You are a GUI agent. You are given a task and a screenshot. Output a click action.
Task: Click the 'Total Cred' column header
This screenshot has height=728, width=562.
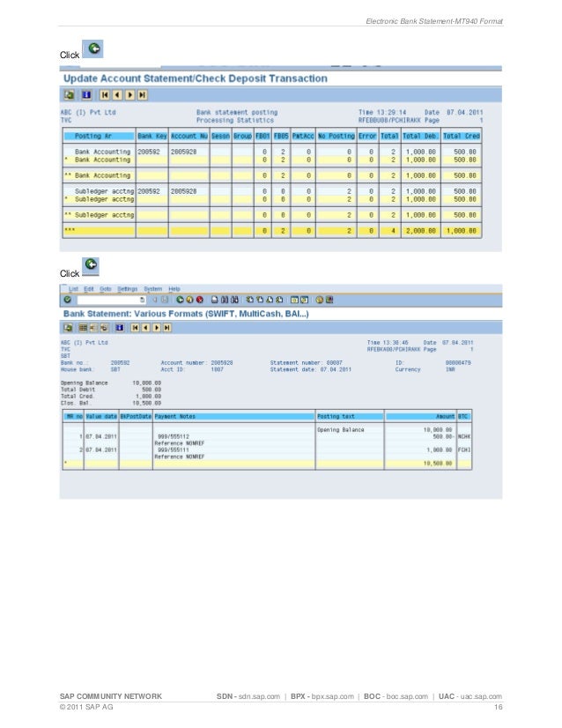click(462, 136)
